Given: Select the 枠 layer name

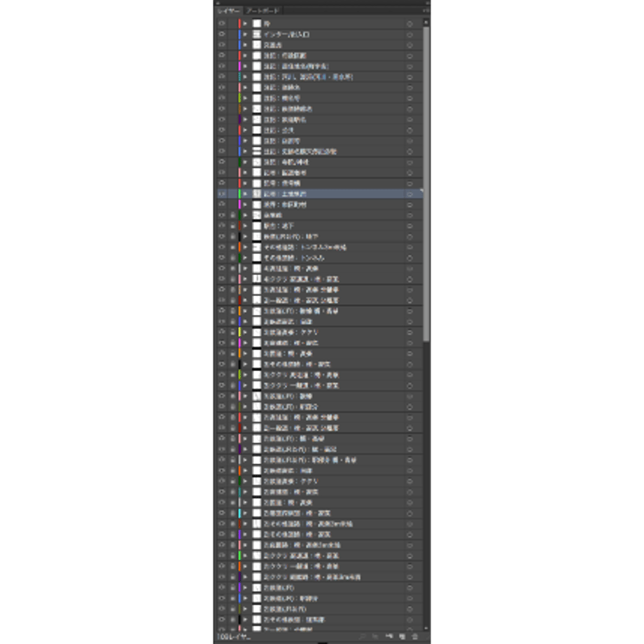Looking at the screenshot, I should coord(267,24).
